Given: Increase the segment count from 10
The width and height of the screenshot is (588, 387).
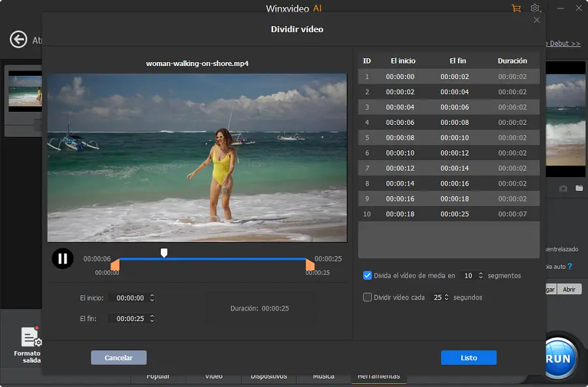Looking at the screenshot, I should (480, 273).
